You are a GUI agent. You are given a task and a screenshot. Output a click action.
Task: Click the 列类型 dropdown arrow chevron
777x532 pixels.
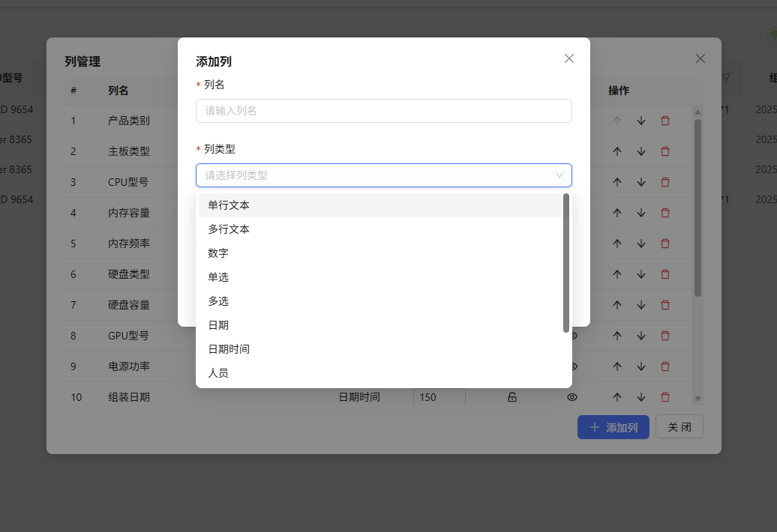click(560, 175)
